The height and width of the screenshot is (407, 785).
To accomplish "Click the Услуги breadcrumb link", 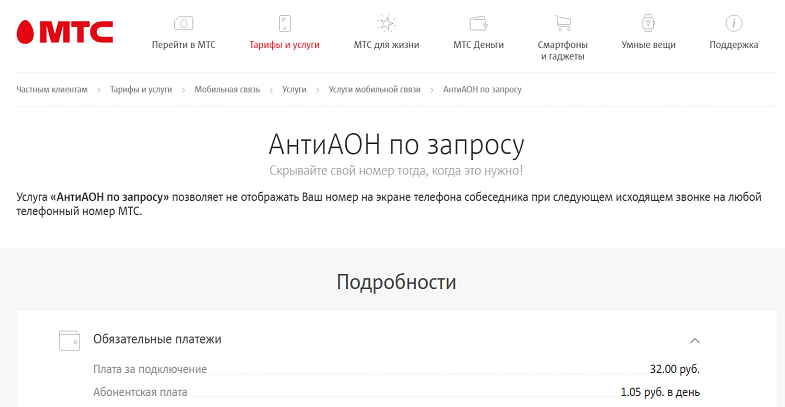I will 294,90.
